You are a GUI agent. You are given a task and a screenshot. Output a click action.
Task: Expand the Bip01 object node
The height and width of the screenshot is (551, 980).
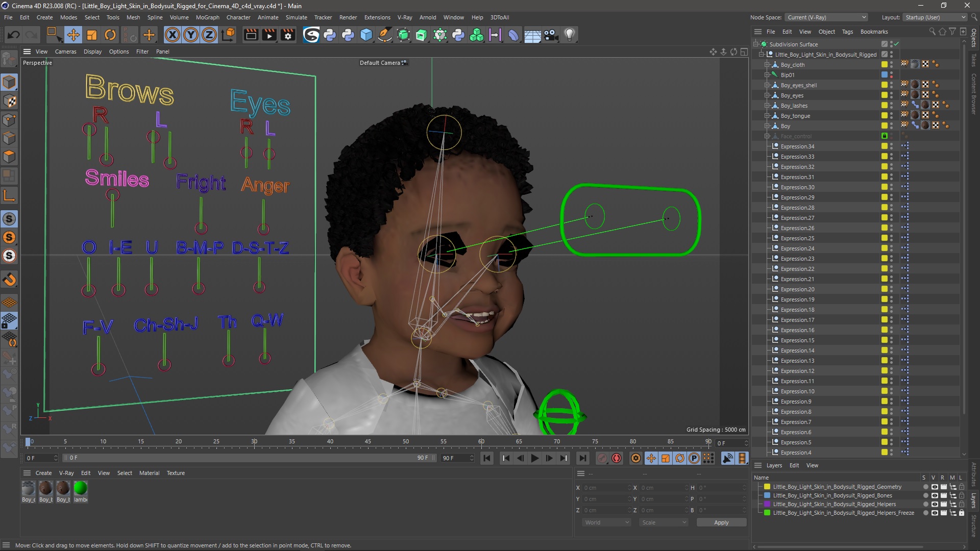[x=767, y=75]
